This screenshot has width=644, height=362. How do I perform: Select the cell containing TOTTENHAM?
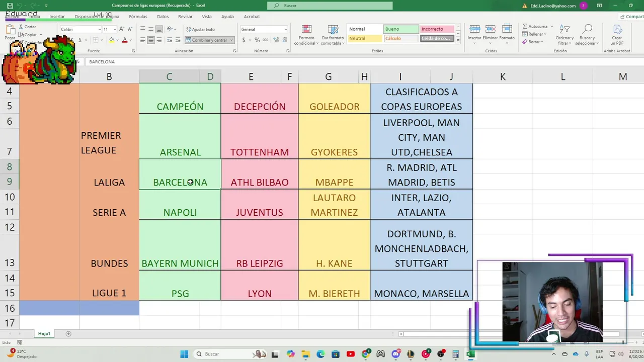[x=260, y=137]
